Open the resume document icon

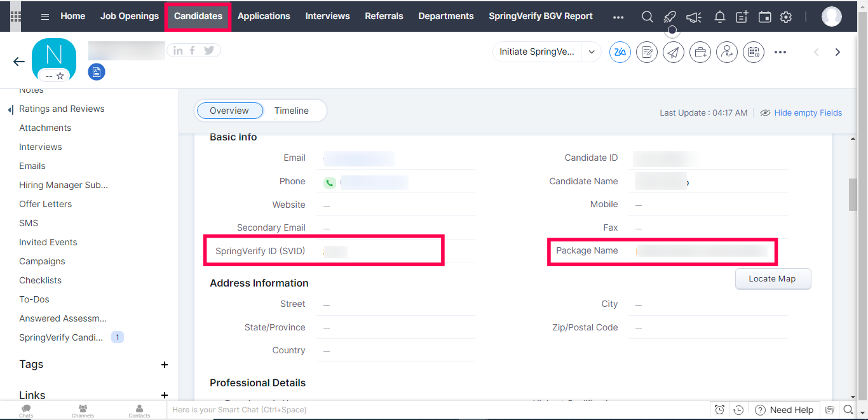click(x=97, y=72)
